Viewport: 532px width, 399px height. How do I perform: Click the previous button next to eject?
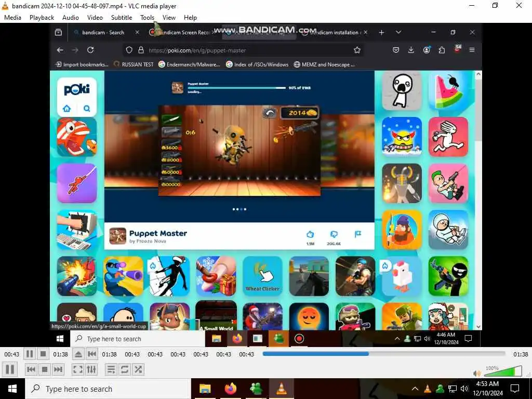91,354
